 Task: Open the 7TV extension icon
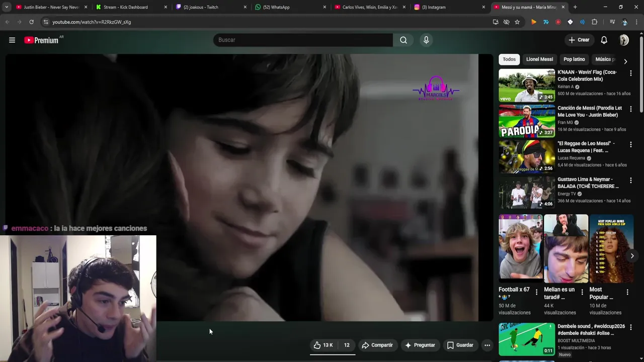click(x=546, y=22)
